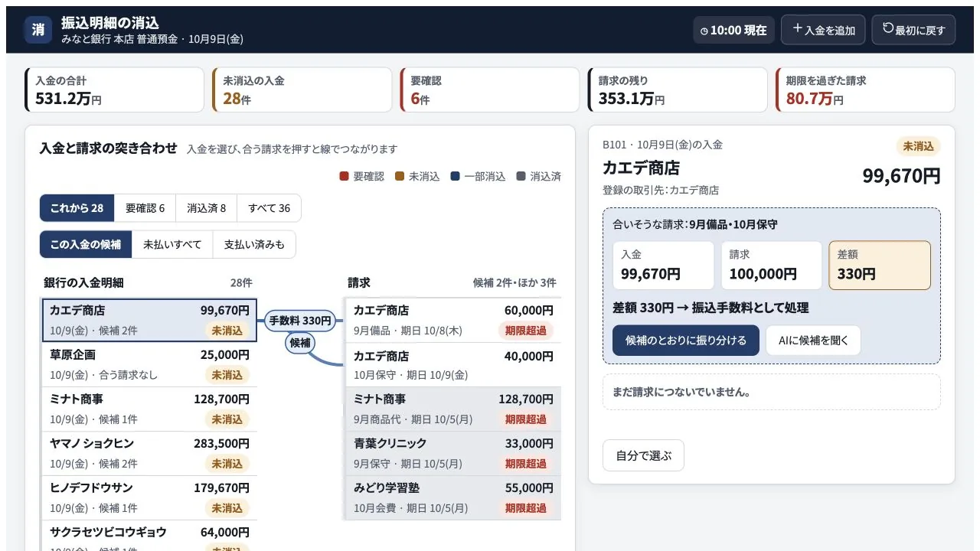Click the 消込済 legend entry
This screenshot has width=980, height=551.
pos(539,176)
